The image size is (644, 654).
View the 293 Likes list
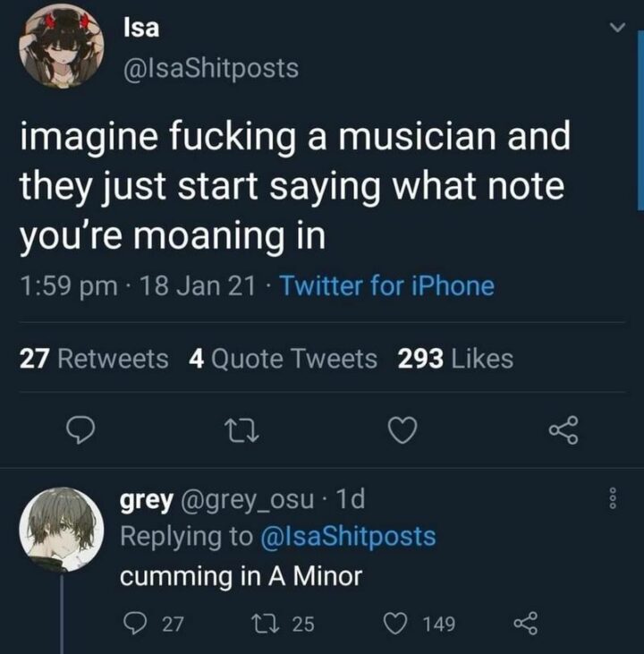tap(454, 359)
